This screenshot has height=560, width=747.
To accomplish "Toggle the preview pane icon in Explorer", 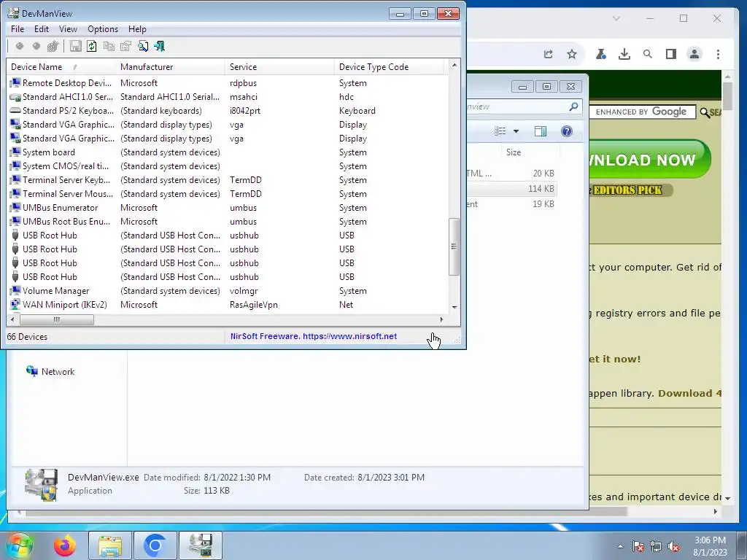I will pyautogui.click(x=541, y=131).
